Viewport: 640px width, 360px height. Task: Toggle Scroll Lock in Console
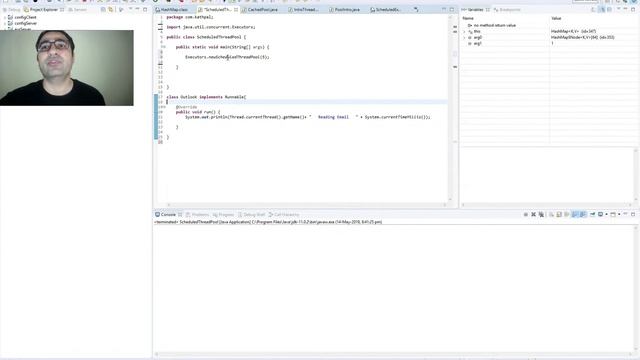[559, 214]
